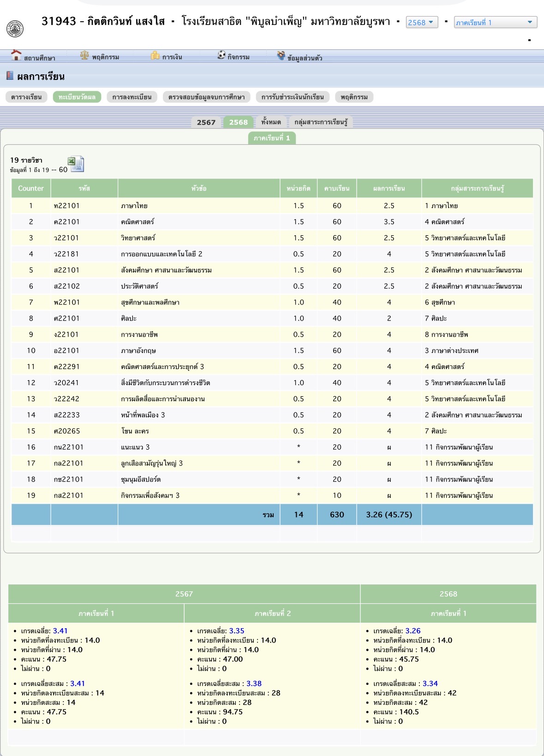
Task: Select the ทั้งหมด tab
Action: 271,122
